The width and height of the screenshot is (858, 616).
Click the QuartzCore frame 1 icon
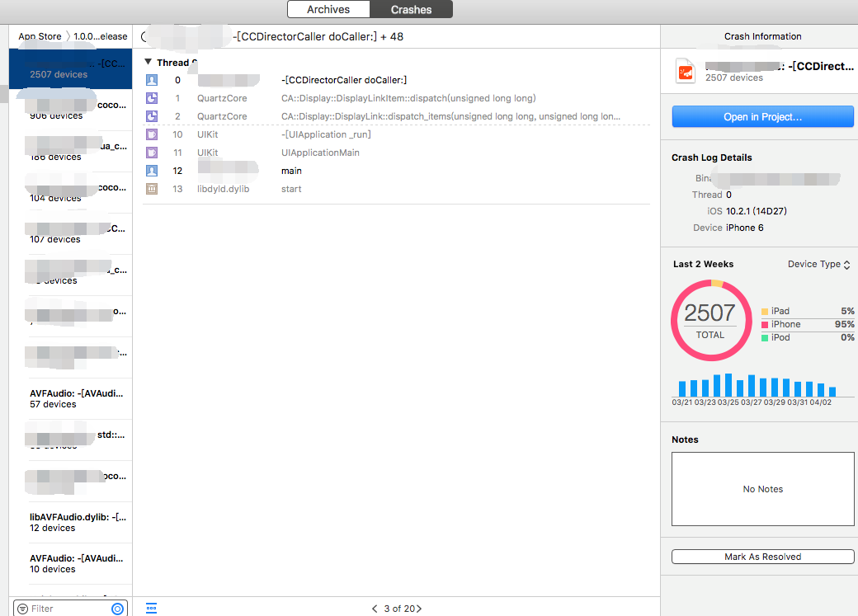(x=152, y=98)
